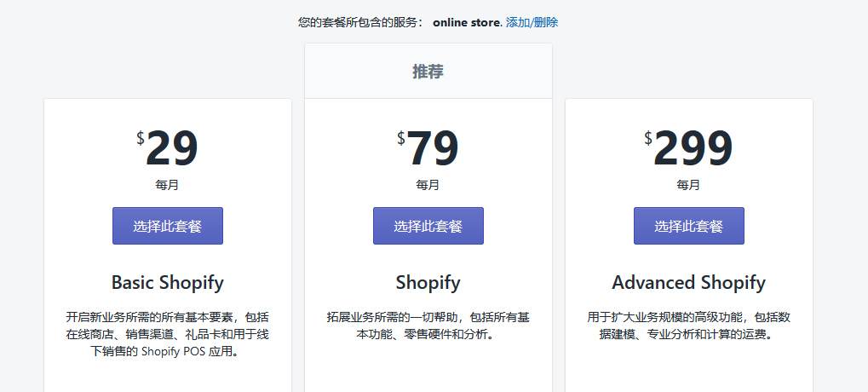Click 每月 under the $29 price
The image size is (868, 392).
pyautogui.click(x=167, y=185)
